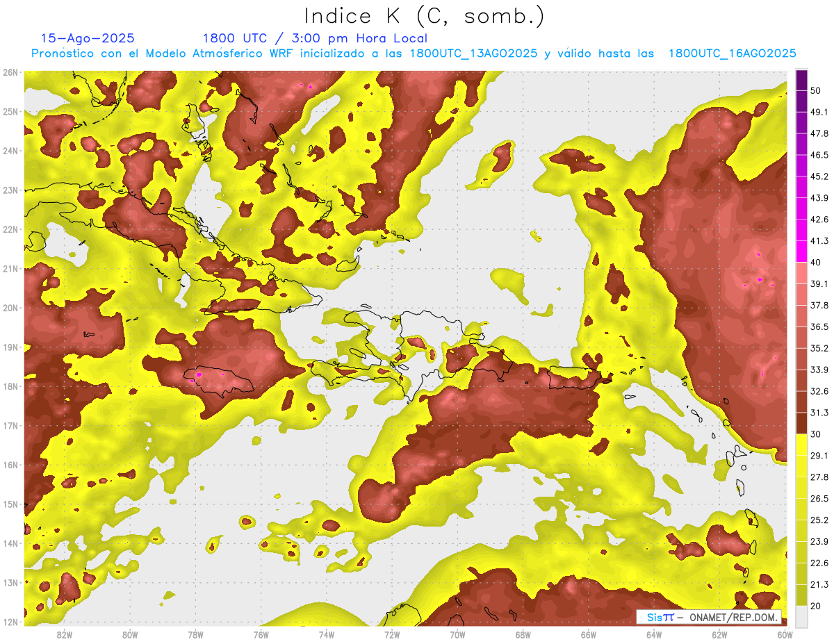Click the longitude axis label '70W'
This screenshot has width=834, height=644.
coord(457,634)
